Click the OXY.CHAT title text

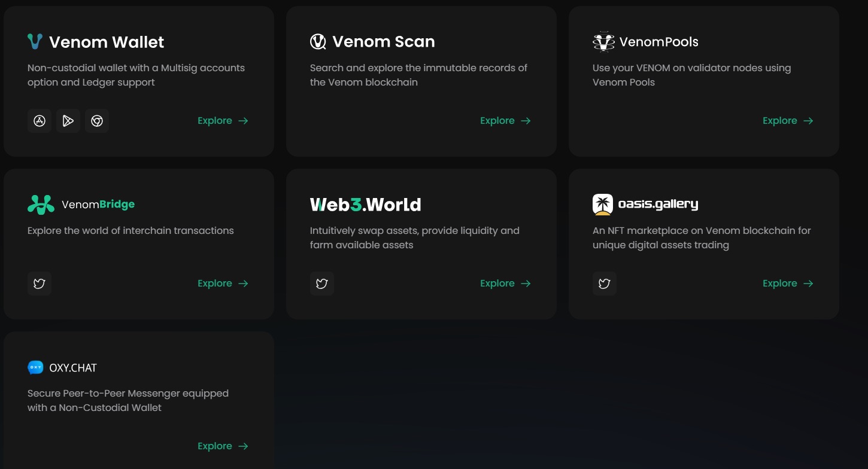[73, 368]
